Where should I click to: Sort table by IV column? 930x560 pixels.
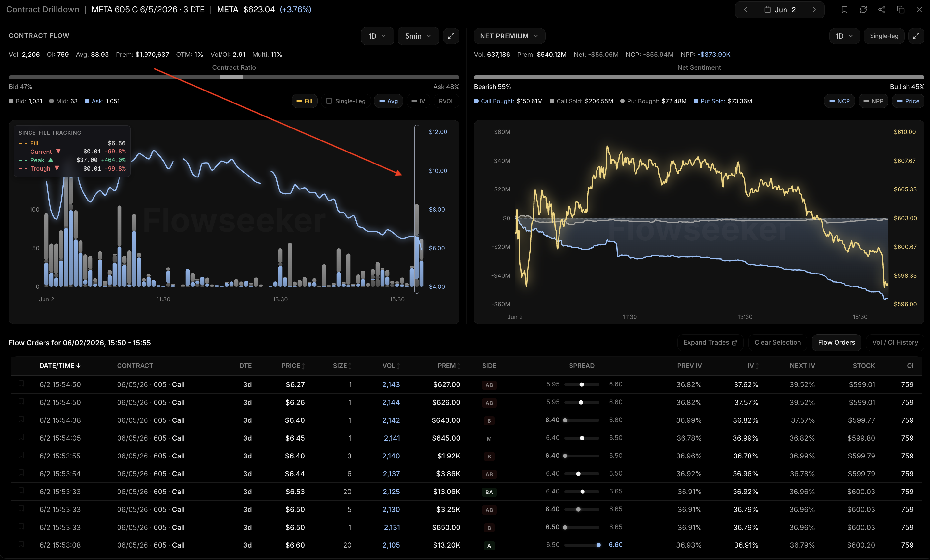pos(753,365)
